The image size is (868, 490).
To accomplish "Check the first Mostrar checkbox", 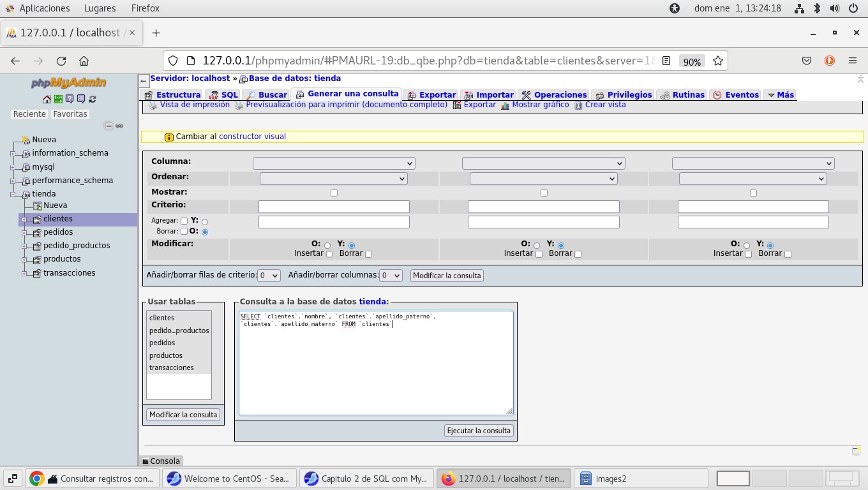I will (334, 193).
